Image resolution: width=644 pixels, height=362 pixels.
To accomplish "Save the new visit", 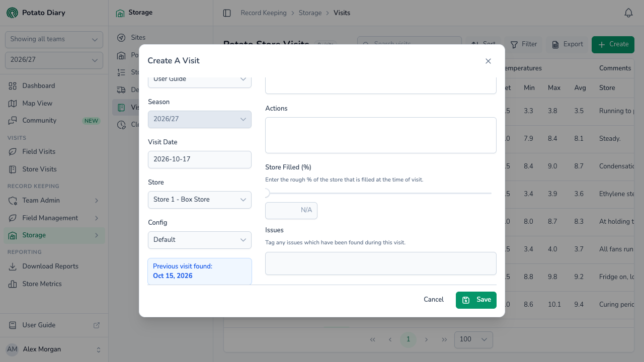I will click(476, 300).
